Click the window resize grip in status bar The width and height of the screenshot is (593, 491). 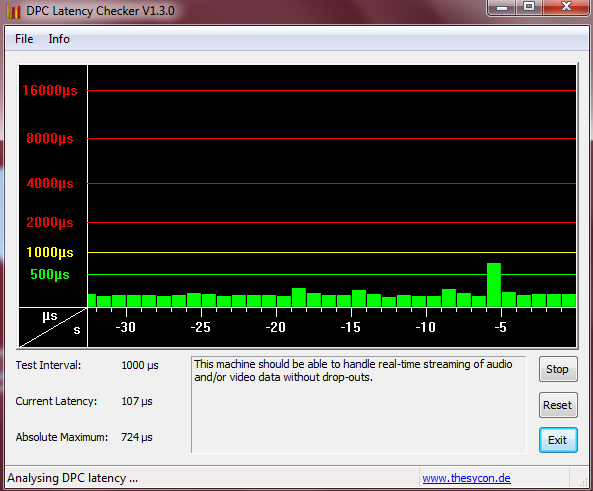[583, 481]
